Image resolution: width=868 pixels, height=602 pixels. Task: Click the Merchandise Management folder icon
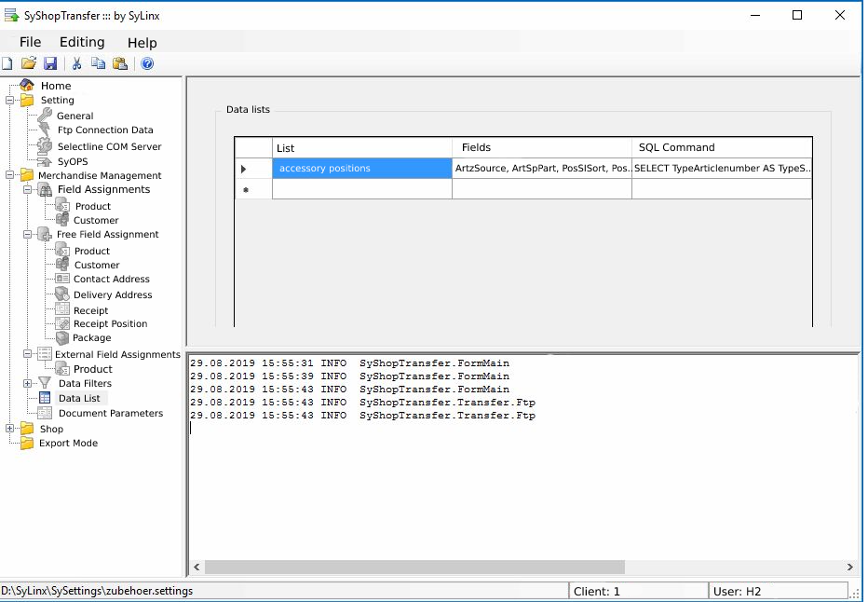[x=27, y=175]
